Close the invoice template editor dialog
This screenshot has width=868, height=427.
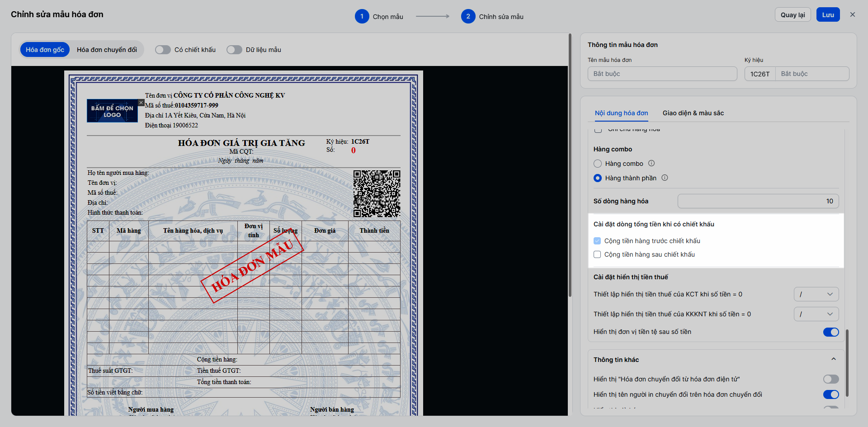click(x=853, y=14)
